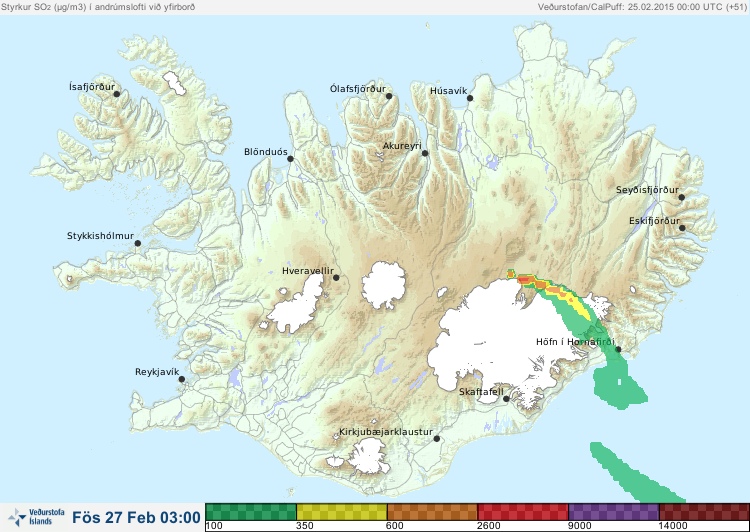Select the Hveravellir map marker
Screen dimensions: 750x532
(x=336, y=277)
